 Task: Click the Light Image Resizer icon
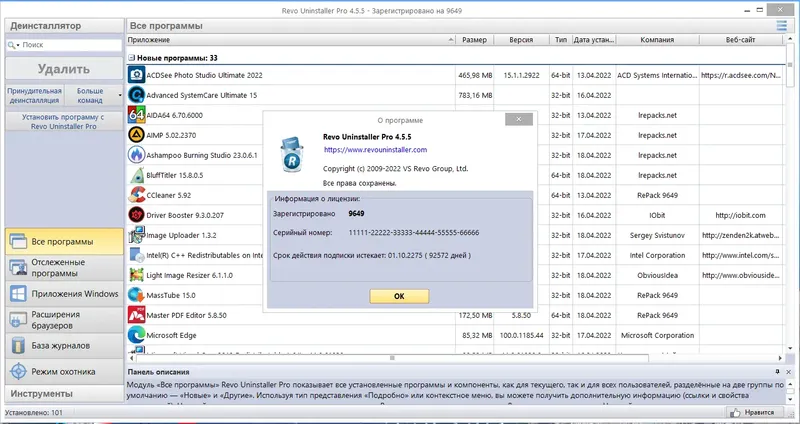[x=136, y=275]
